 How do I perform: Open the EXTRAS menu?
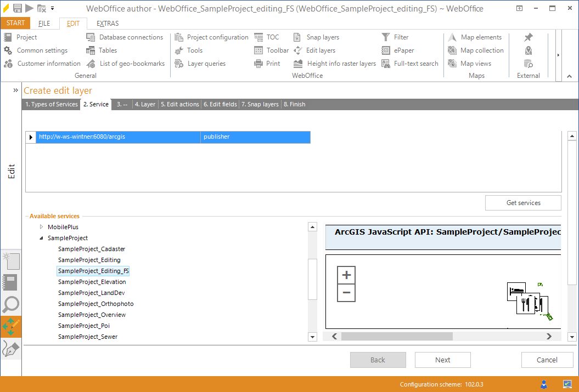(107, 23)
